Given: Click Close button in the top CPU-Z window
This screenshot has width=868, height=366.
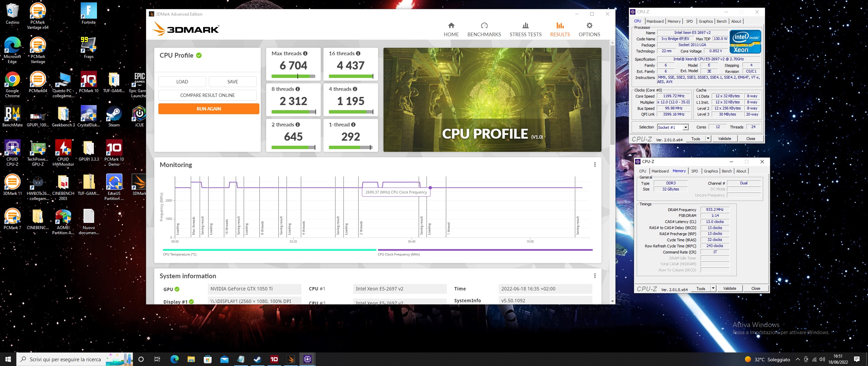Looking at the screenshot, I should tap(751, 139).
